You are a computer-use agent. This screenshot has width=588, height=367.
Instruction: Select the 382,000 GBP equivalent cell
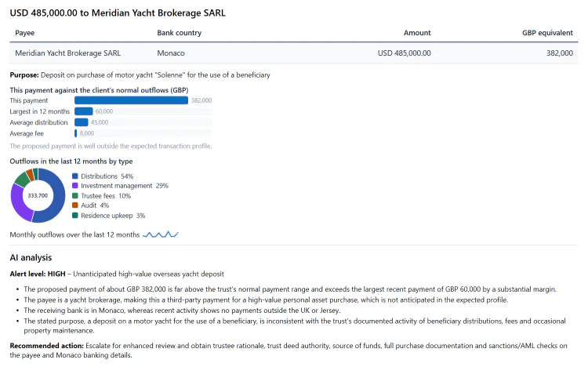pos(560,53)
